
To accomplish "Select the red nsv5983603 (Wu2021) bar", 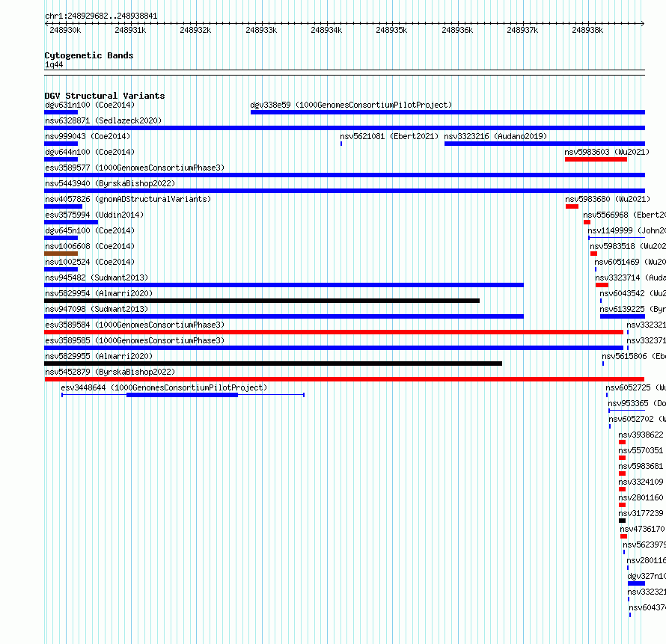I will pyautogui.click(x=596, y=159).
